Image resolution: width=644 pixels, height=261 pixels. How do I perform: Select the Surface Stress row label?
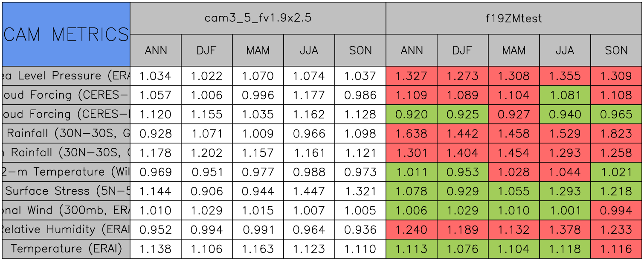66,191
